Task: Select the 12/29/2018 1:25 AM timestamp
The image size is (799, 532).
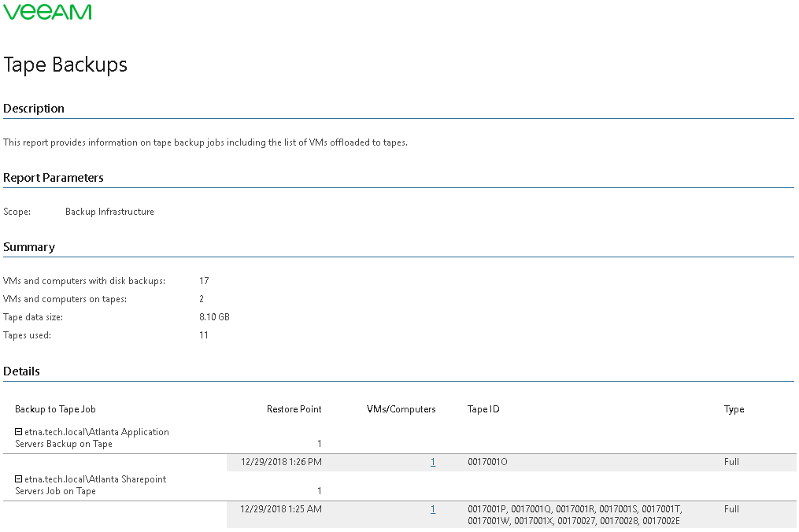Action: (x=281, y=509)
